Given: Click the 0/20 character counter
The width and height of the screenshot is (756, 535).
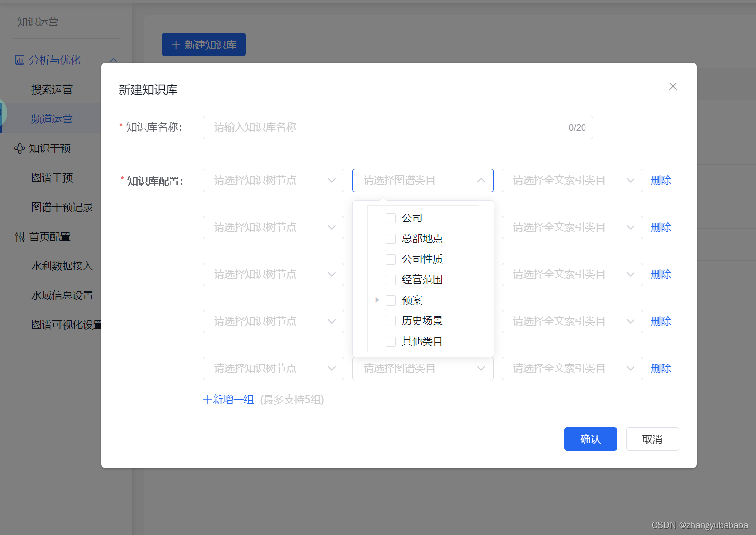Looking at the screenshot, I should (577, 128).
